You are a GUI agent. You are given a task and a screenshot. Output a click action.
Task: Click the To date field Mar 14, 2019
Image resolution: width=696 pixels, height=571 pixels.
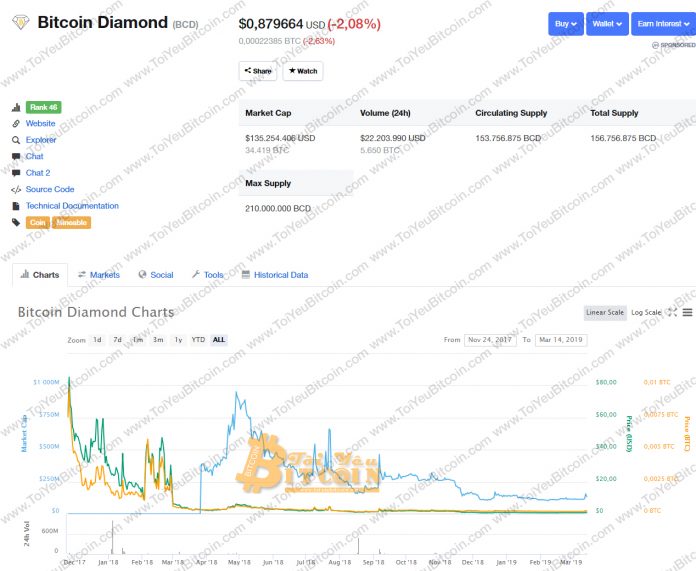[x=561, y=340]
